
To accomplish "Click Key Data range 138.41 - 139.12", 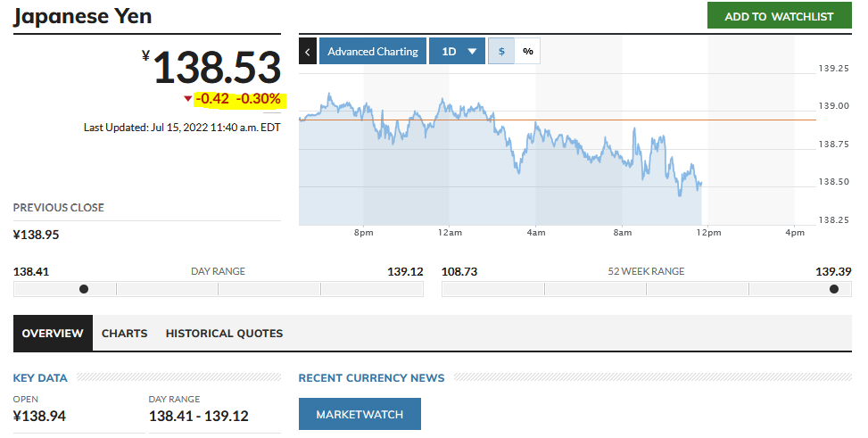I will tap(199, 416).
